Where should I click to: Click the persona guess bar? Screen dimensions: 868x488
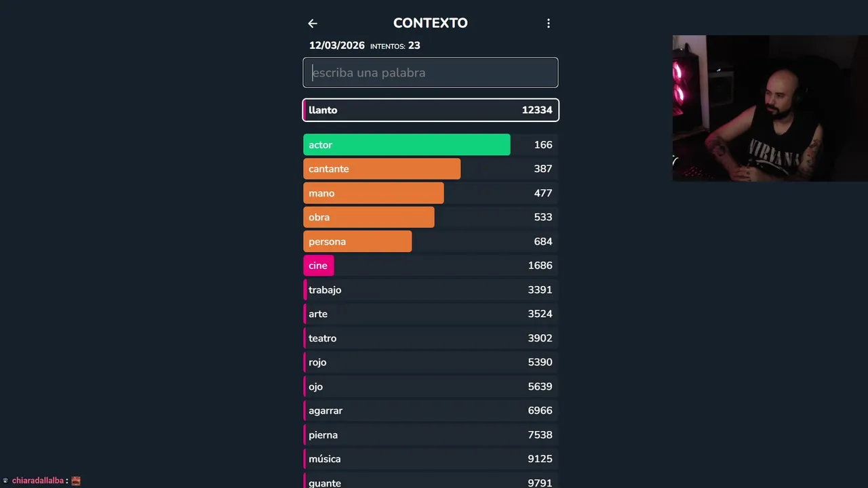357,241
